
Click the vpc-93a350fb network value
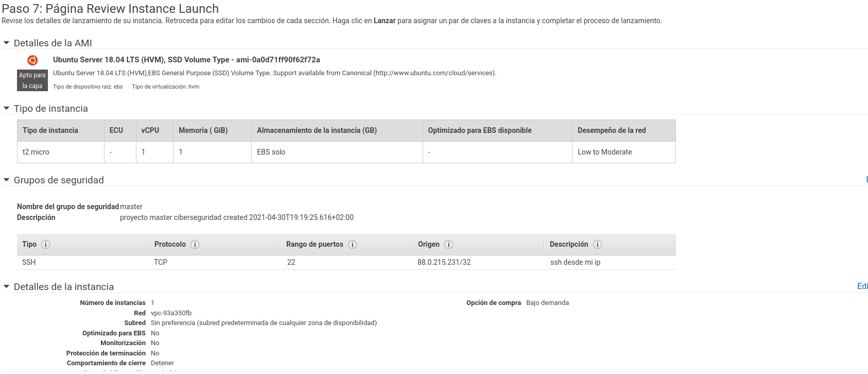171,313
